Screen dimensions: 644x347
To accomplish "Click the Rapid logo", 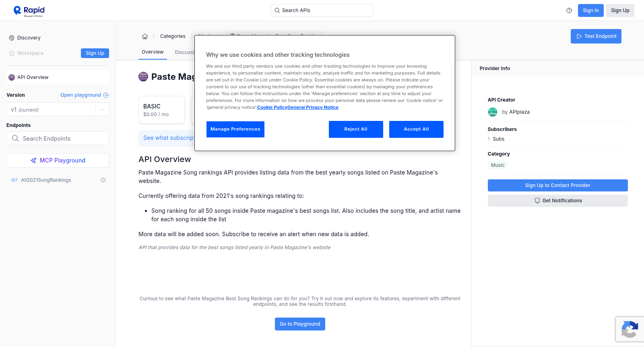I will coord(29,11).
